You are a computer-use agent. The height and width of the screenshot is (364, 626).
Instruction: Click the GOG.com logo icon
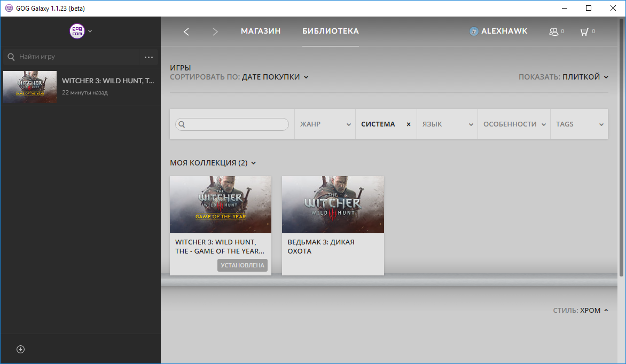(x=77, y=31)
